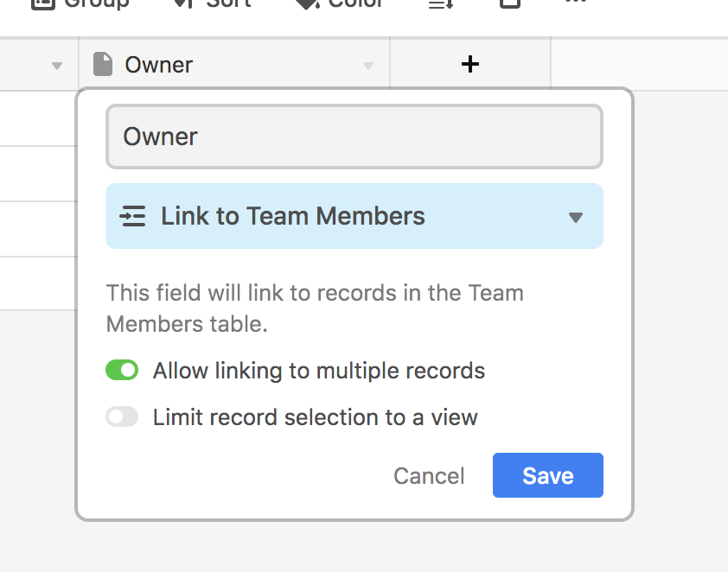The image size is (728, 572).
Task: Disable Allow linking to multiple records
Action: pyautogui.click(x=122, y=371)
